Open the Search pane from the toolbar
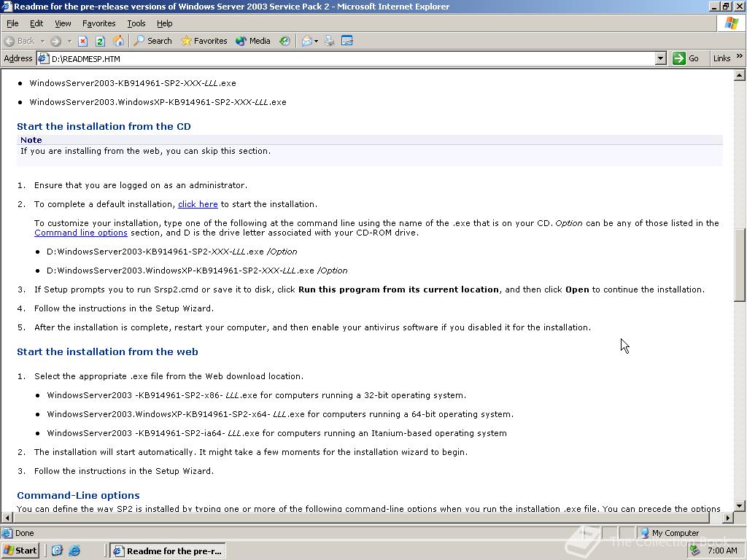Screen dimensions: 747x560 point(152,41)
